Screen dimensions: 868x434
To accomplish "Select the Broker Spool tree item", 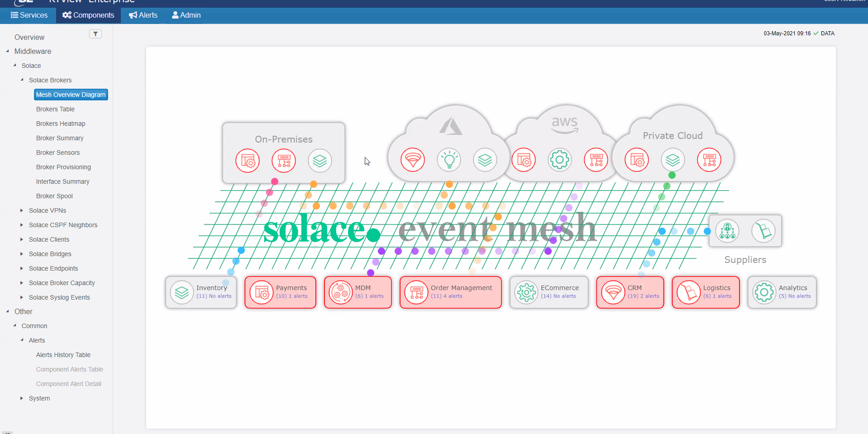I will pyautogui.click(x=54, y=196).
